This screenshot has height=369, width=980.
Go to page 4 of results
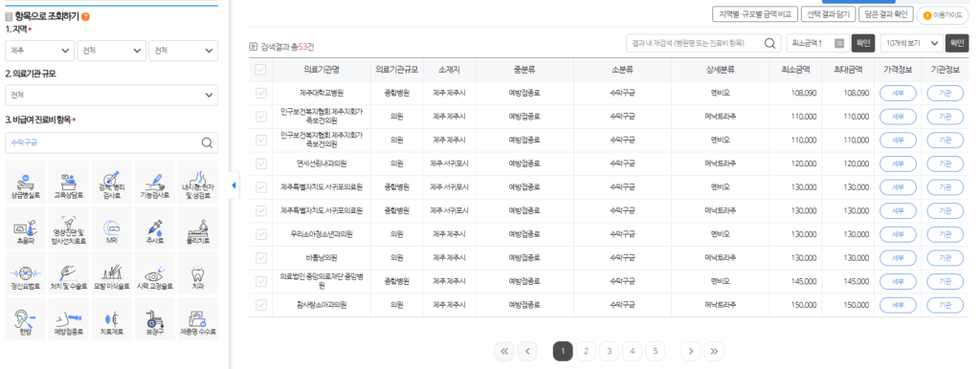tap(632, 352)
